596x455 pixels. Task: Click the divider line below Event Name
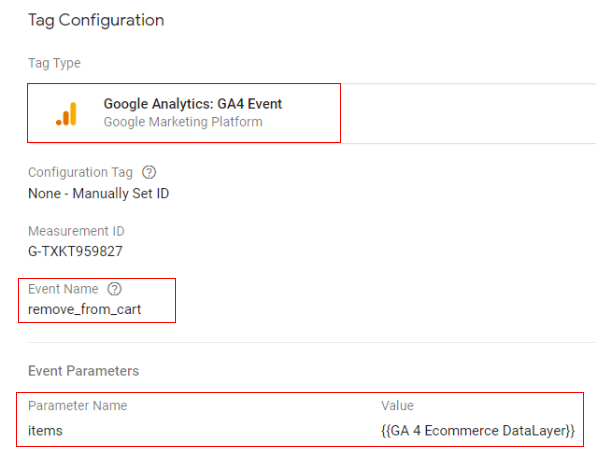(x=312, y=342)
